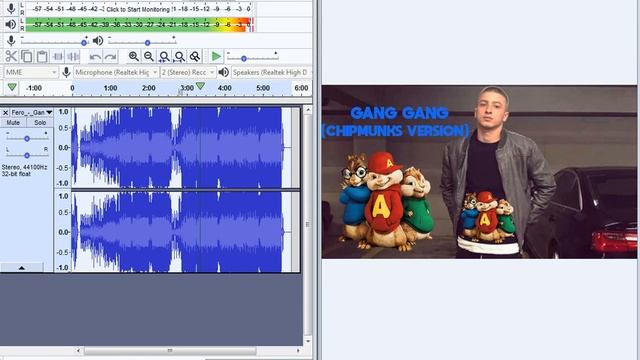Click the Undo arrow

pos(95,56)
